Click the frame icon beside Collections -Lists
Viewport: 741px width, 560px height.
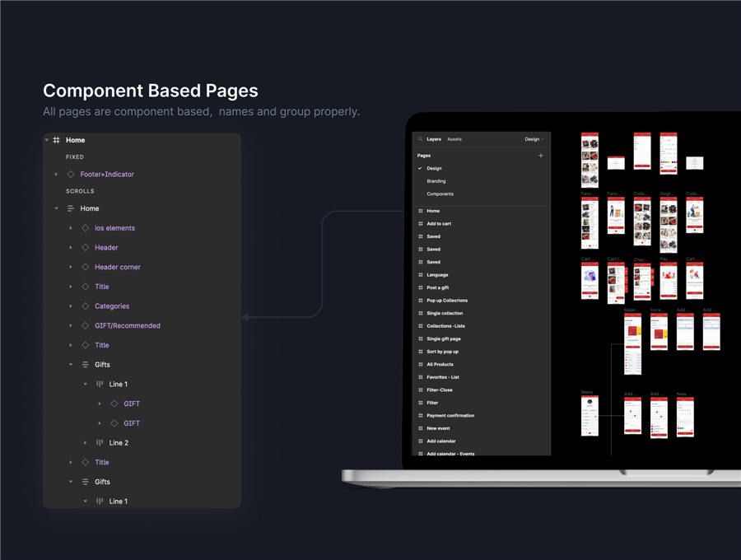420,325
